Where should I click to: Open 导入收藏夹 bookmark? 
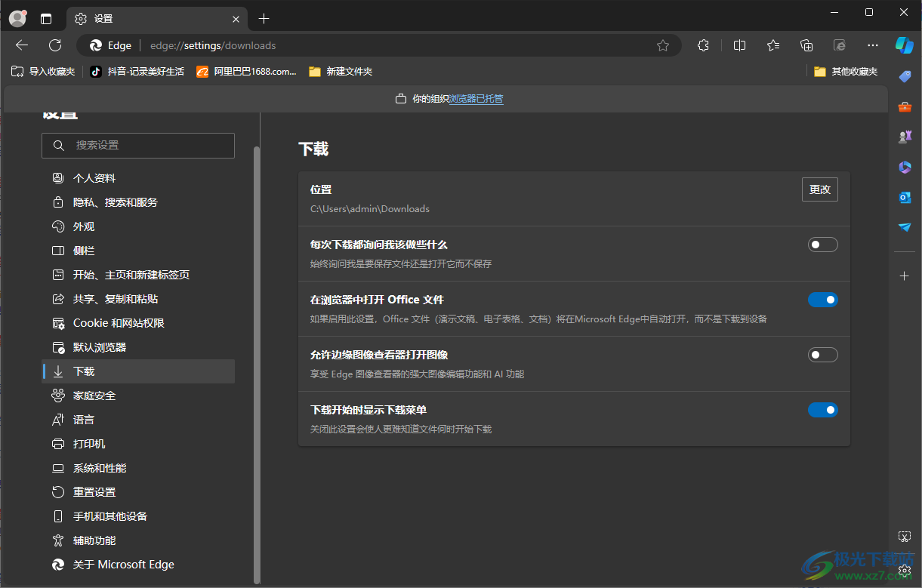(43, 72)
